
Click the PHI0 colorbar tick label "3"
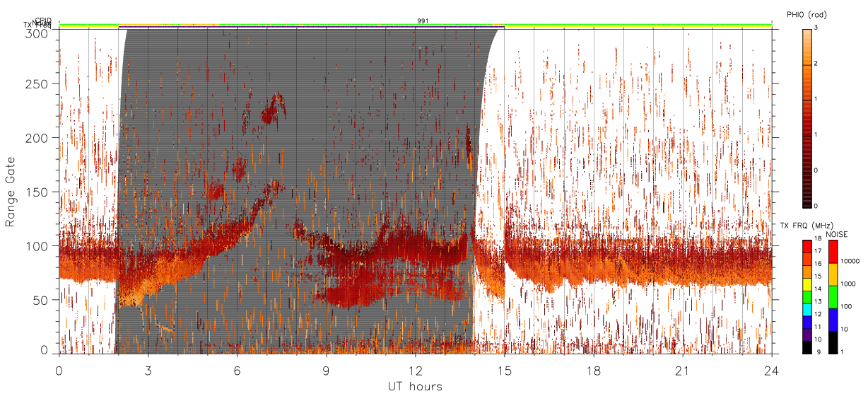point(816,28)
